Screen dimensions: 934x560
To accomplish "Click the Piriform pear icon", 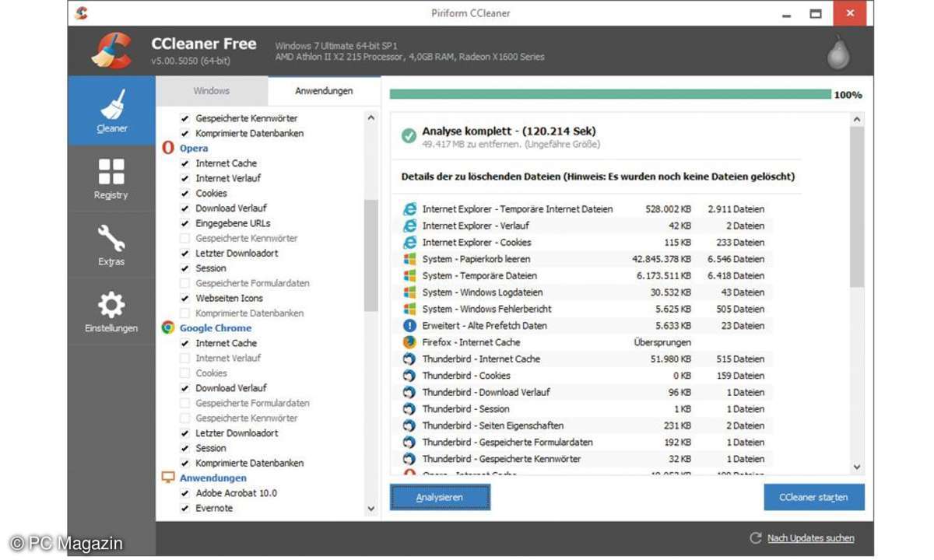I will pyautogui.click(x=838, y=52).
